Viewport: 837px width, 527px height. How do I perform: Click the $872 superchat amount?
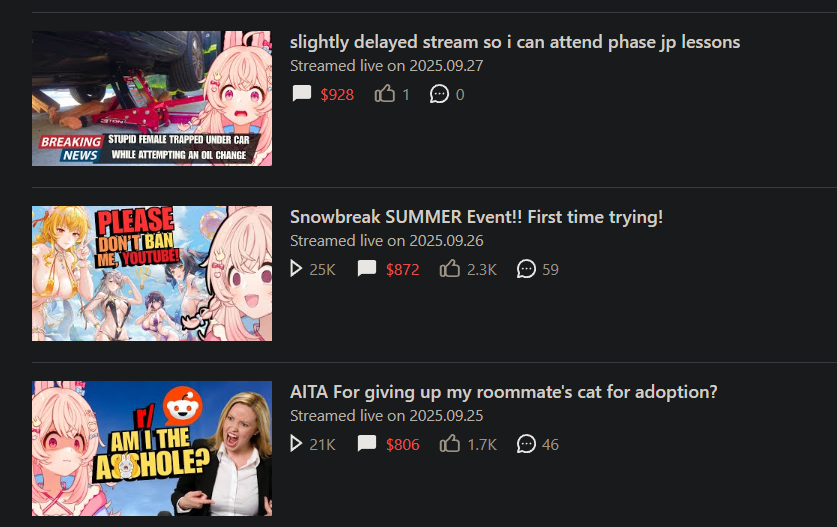(x=402, y=270)
